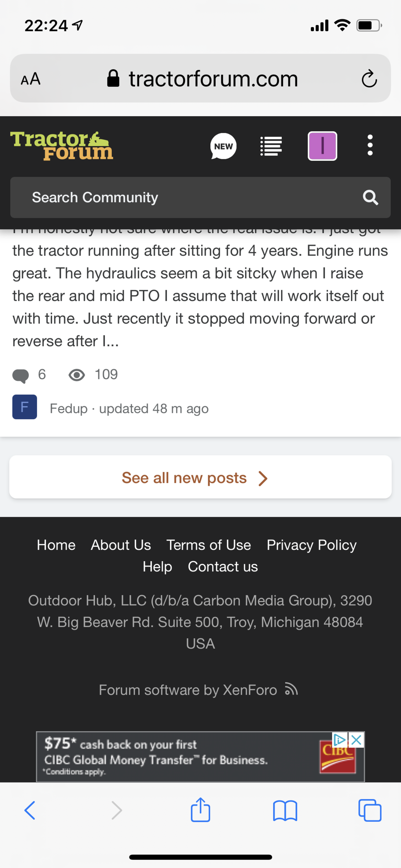
Task: Show Safari open tabs overview
Action: pos(370,810)
